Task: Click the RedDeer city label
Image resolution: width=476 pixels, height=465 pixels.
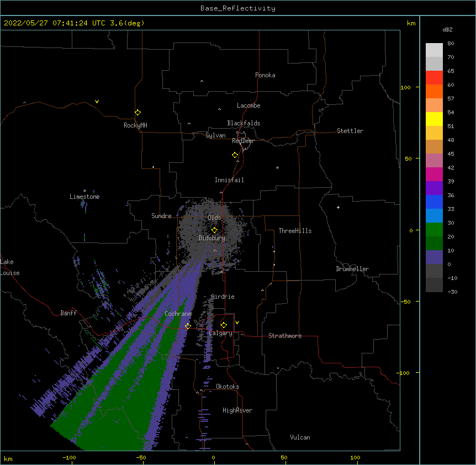Action: pyautogui.click(x=243, y=141)
